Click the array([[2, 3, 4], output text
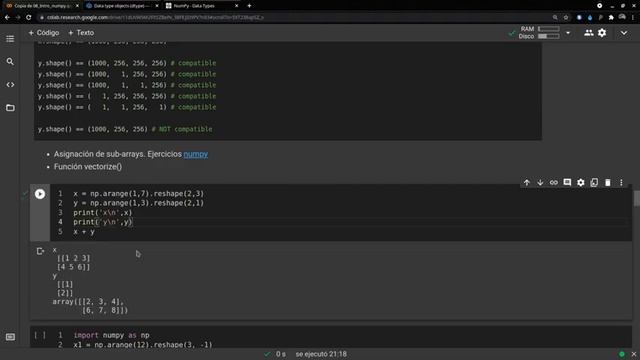Image resolution: width=640 pixels, height=360 pixels. click(x=88, y=302)
